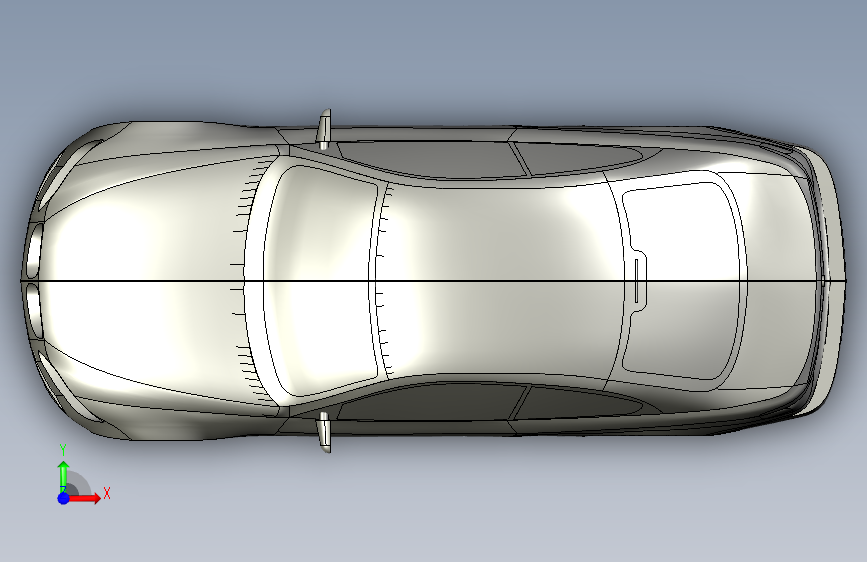Select the windshield surface of the car

(x=322, y=281)
